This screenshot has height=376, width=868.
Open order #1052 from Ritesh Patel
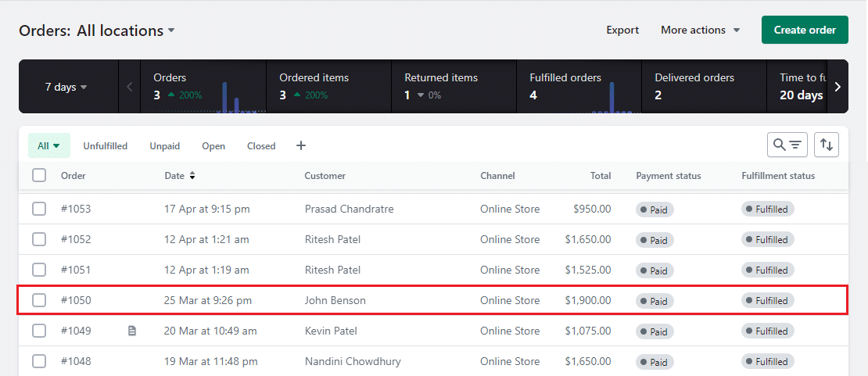tap(76, 239)
